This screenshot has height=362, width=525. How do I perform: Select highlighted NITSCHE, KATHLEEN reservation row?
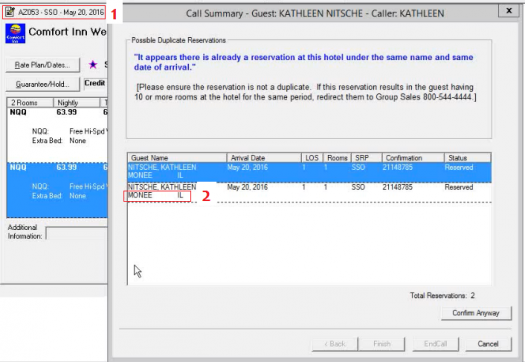(309, 172)
